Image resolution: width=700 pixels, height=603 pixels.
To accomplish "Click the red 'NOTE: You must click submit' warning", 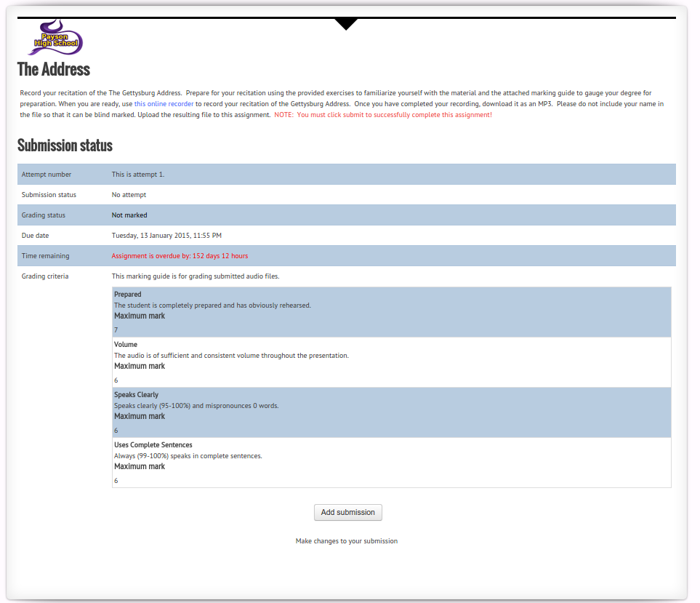I will pos(383,115).
